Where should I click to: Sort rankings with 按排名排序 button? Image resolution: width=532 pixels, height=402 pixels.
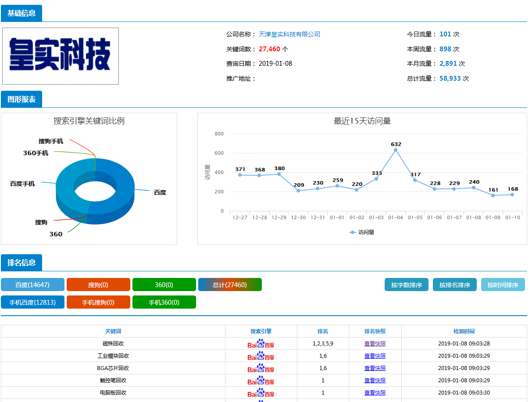(455, 285)
